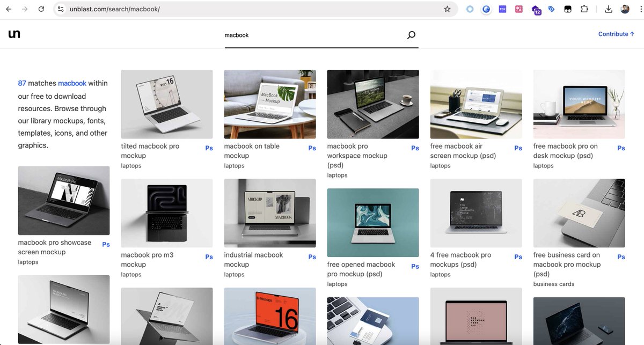Open the purple extension with badge 12

point(536,10)
